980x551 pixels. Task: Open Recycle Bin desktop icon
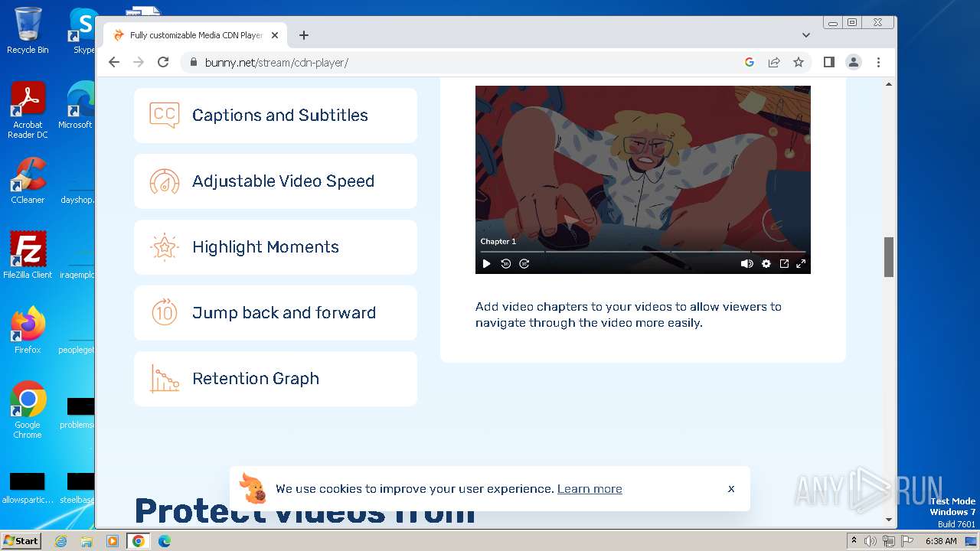tap(28, 31)
